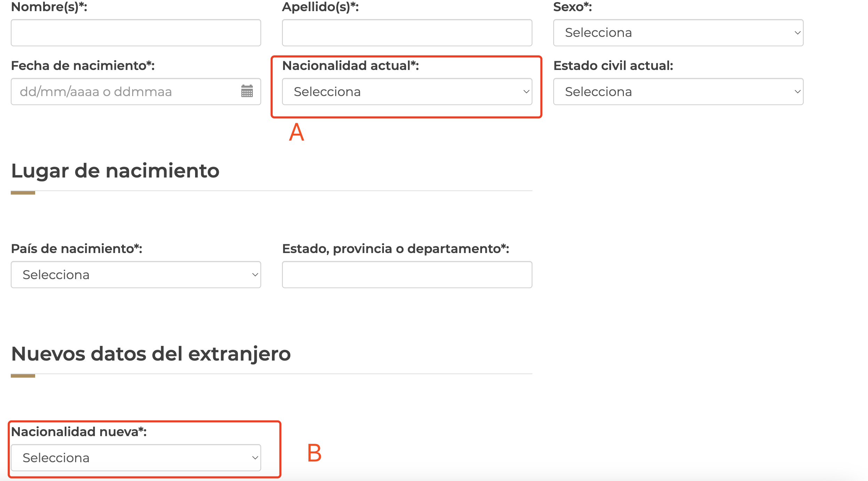Click the Nacionalidad actual label
The height and width of the screenshot is (481, 868).
[x=351, y=65]
